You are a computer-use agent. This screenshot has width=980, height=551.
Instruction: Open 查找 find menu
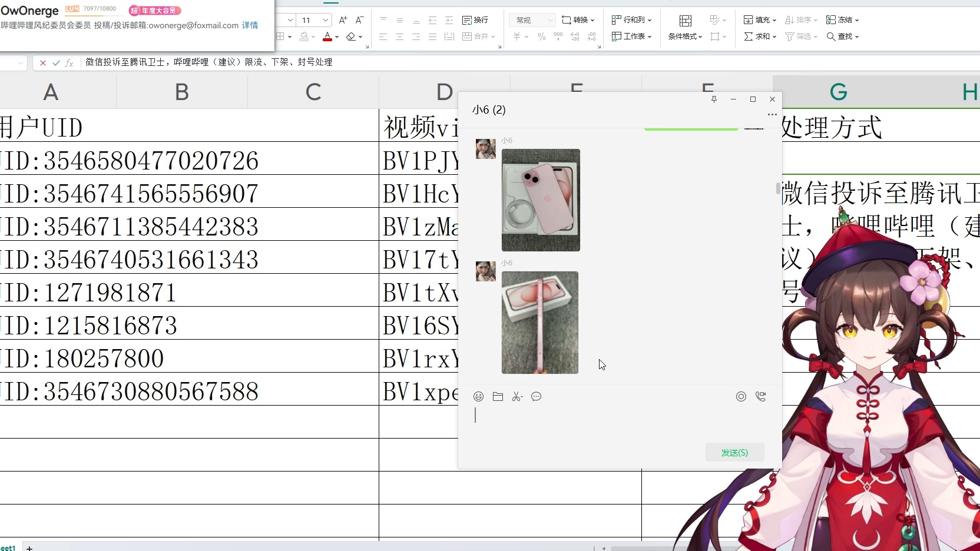coord(842,36)
